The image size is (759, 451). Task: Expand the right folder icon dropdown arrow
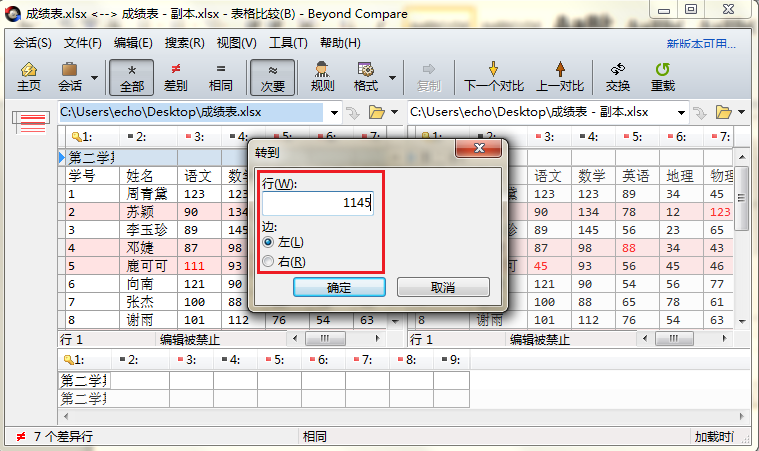coord(742,112)
